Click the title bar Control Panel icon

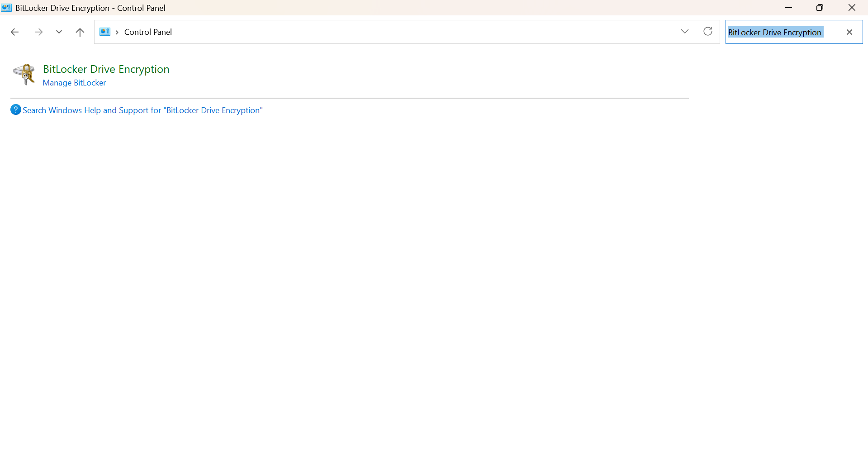(x=6, y=8)
